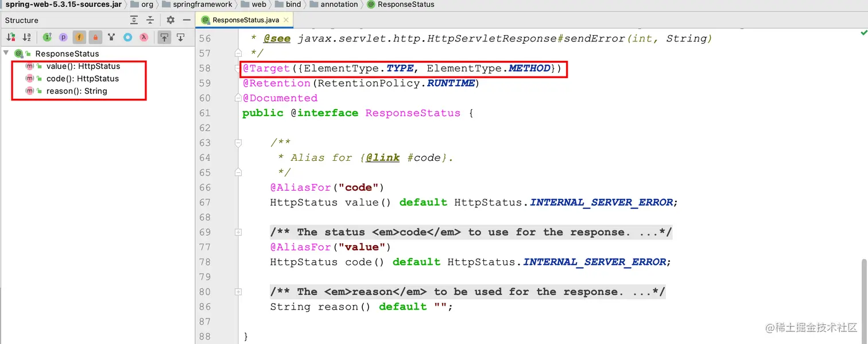Select code(): HttpStatus in Structure tree
The width and height of the screenshot is (868, 344).
(x=83, y=79)
